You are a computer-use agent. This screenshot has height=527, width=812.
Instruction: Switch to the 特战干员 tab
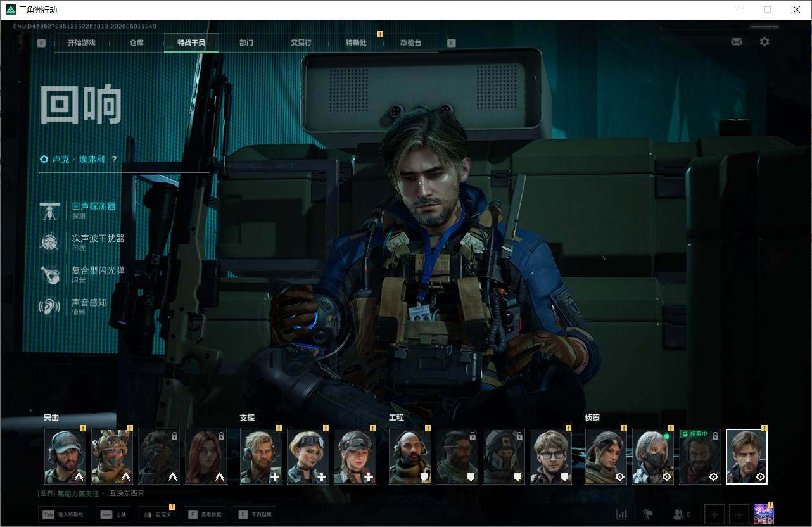191,42
